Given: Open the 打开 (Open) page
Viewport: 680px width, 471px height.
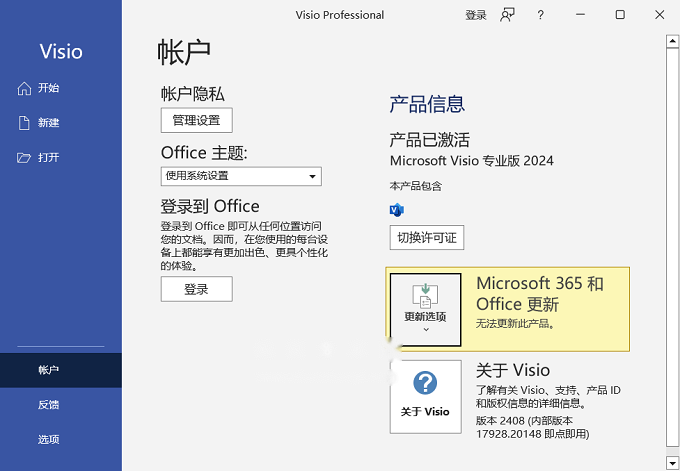Looking at the screenshot, I should coord(61,157).
